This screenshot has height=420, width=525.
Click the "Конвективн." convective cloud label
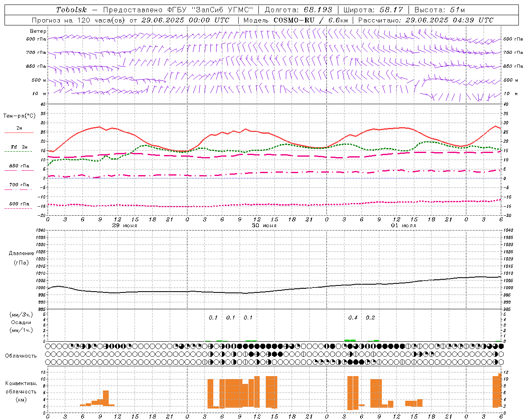[21, 383]
